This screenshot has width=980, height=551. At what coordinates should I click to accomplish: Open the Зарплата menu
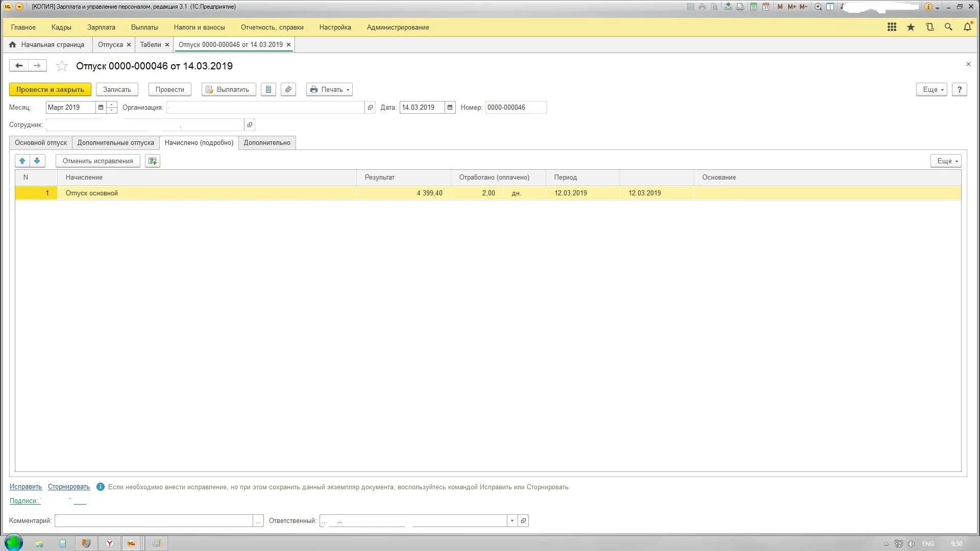point(101,27)
